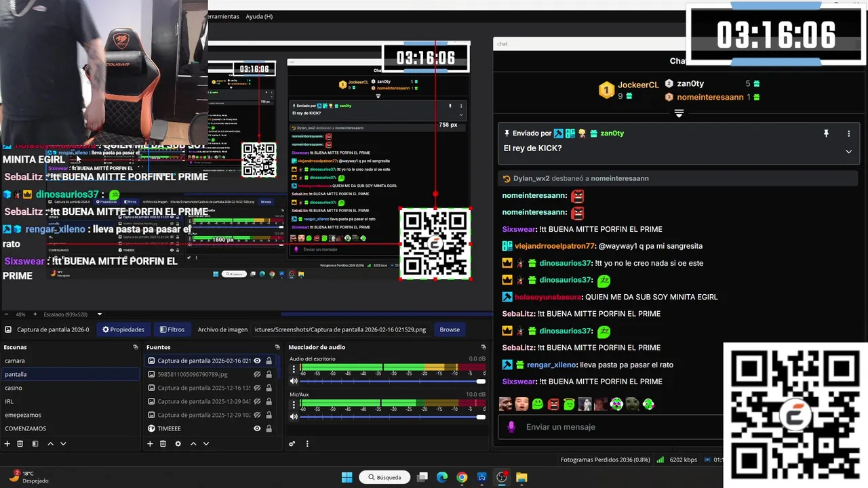Show Captura de pantalla 2025-12-29 04 source
This screenshot has width=868, height=488.
point(257,401)
